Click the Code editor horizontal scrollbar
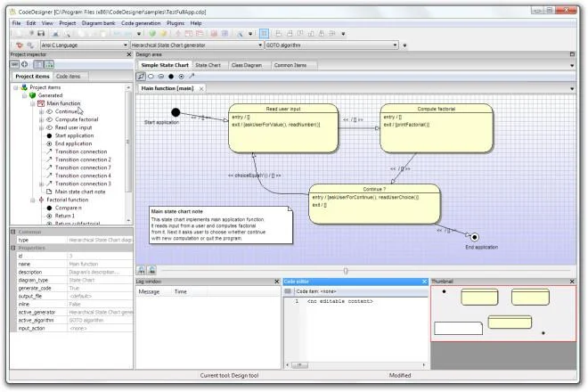 click(355, 365)
